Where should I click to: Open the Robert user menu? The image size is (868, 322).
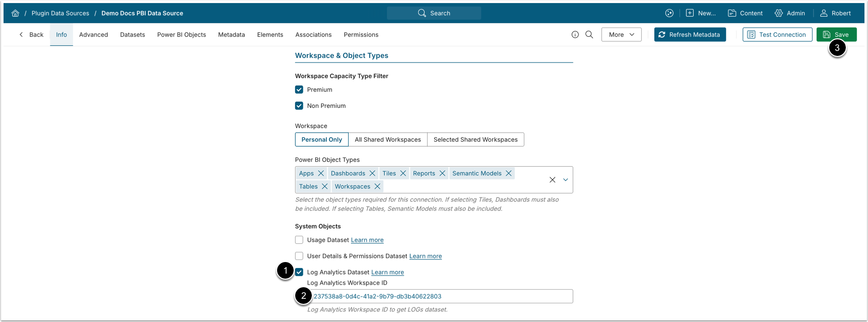coord(835,13)
